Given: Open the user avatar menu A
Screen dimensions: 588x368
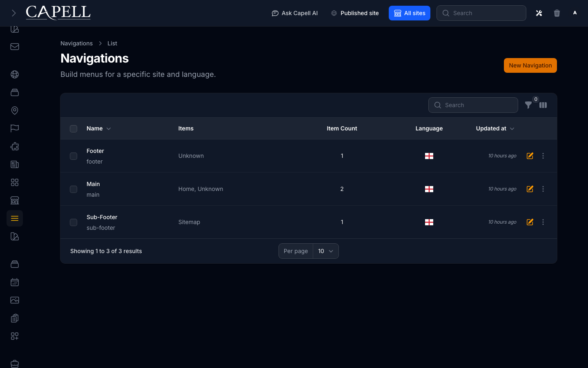Looking at the screenshot, I should coord(575,13).
